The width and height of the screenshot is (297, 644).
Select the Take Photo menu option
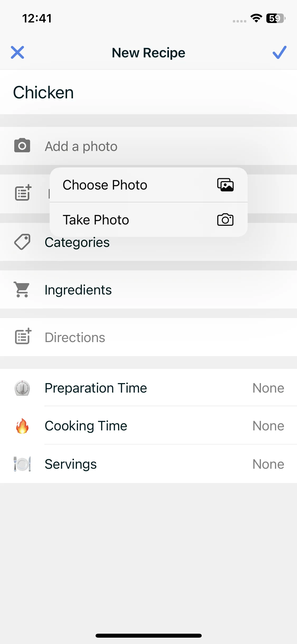click(96, 220)
